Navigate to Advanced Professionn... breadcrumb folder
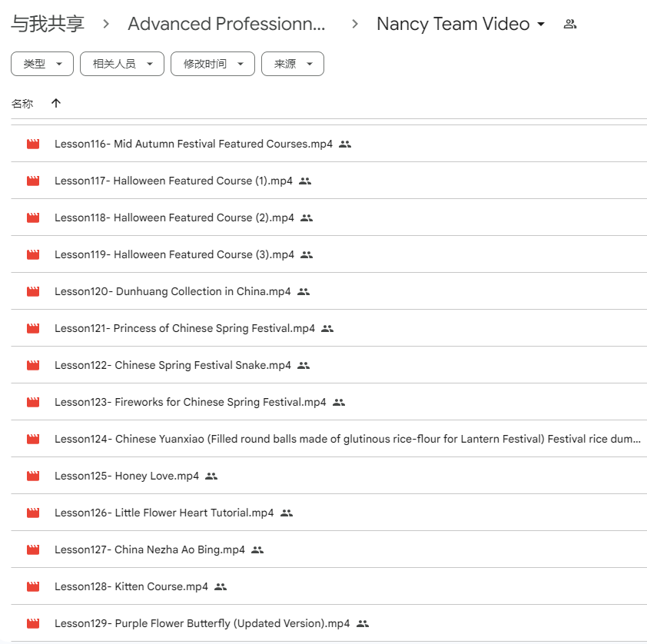The height and width of the screenshot is (644, 647). [227, 24]
